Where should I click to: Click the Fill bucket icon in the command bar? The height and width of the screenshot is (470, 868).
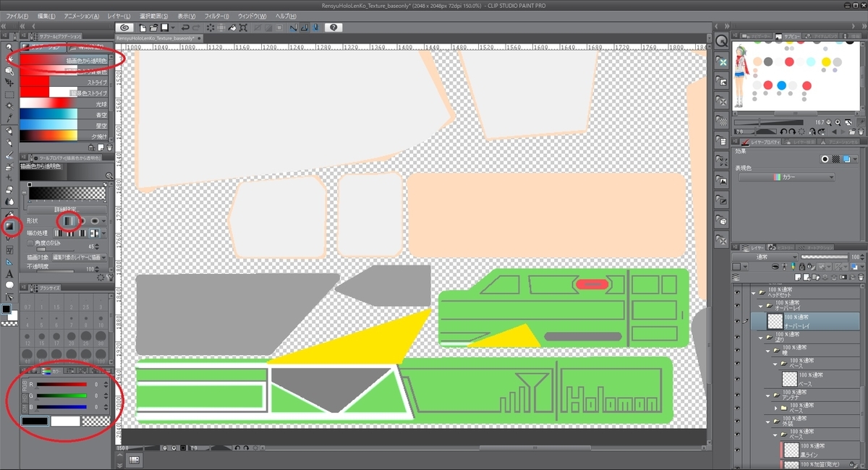point(232,27)
